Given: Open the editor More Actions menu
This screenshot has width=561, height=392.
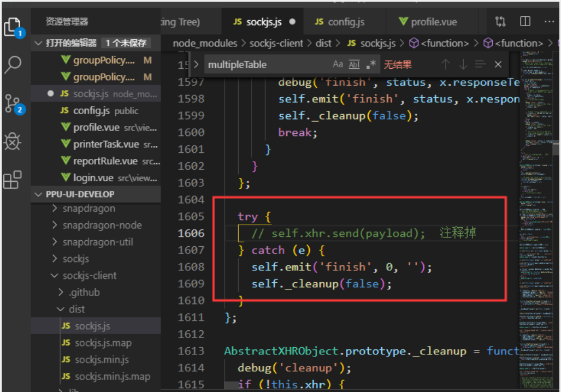Looking at the screenshot, I should (549, 21).
